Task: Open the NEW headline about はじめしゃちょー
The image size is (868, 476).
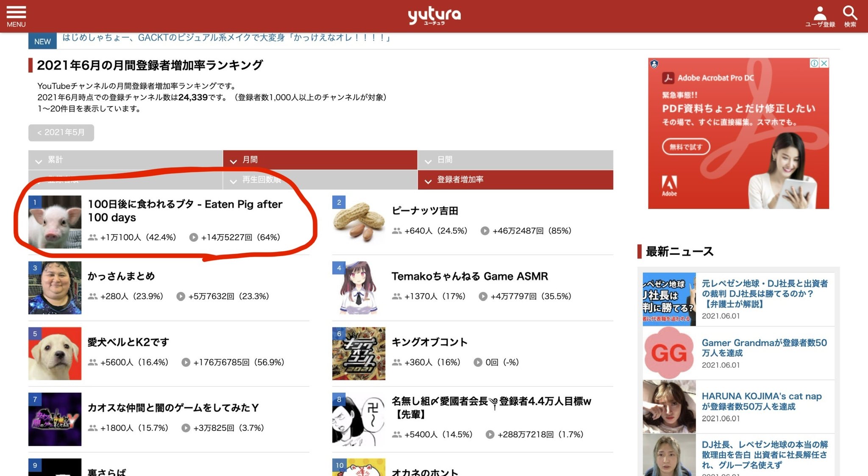Action: pyautogui.click(x=225, y=38)
